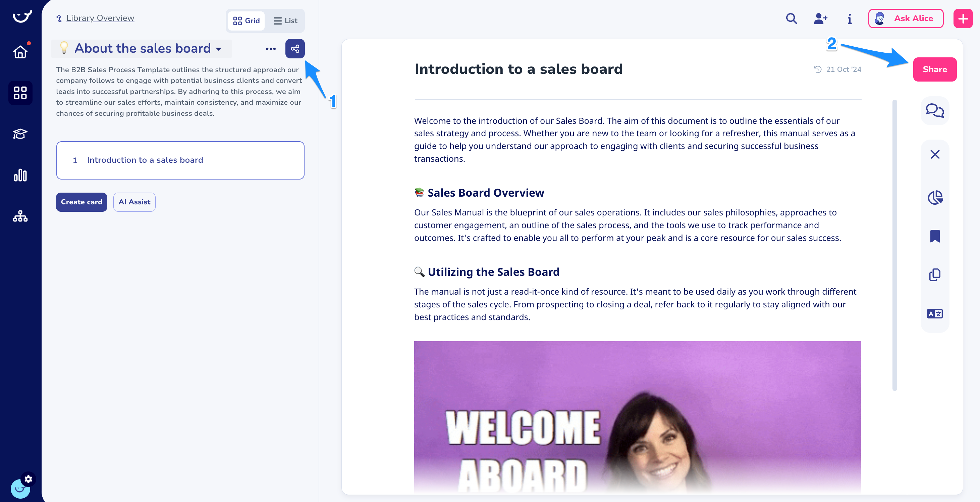Open the pink plus create menu
This screenshot has height=502, width=980.
point(963,19)
